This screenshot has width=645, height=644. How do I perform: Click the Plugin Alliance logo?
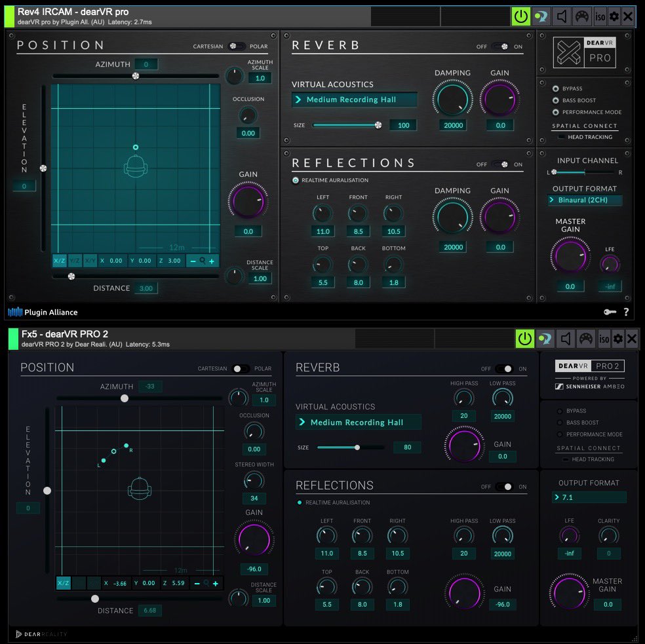point(43,312)
